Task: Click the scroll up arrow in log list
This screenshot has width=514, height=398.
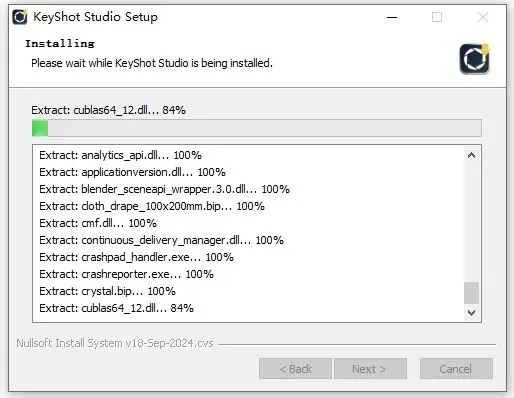Action: [x=471, y=155]
